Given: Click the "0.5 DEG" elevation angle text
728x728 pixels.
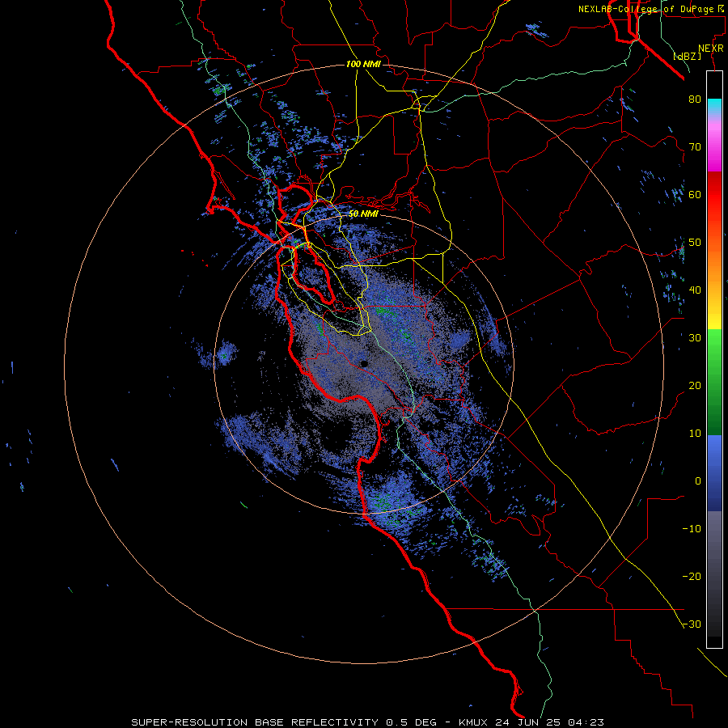Looking at the screenshot, I should pos(412,722).
